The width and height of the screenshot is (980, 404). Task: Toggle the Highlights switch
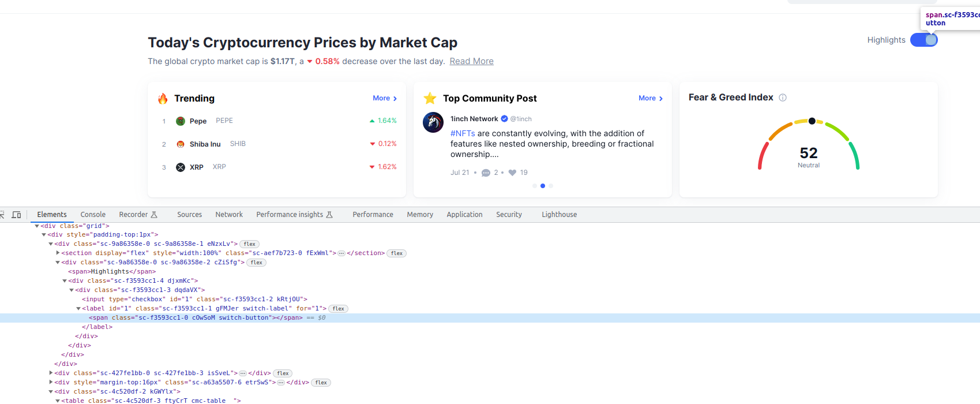pos(923,40)
